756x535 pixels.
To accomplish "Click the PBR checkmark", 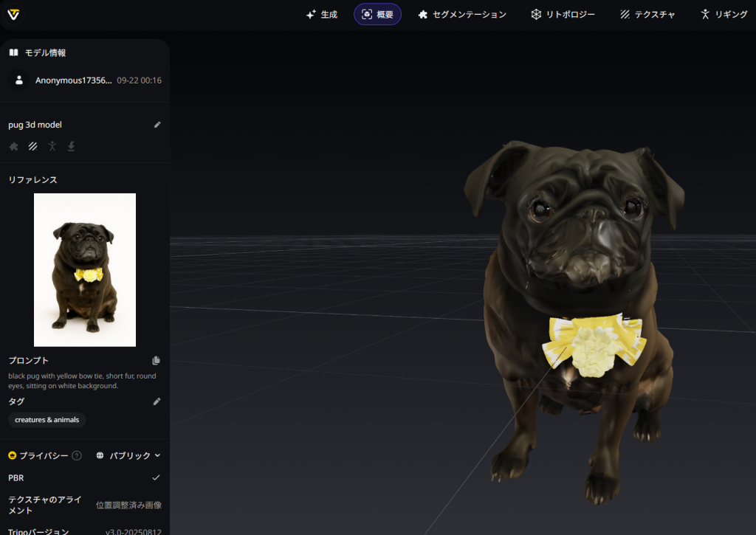I will (x=156, y=477).
